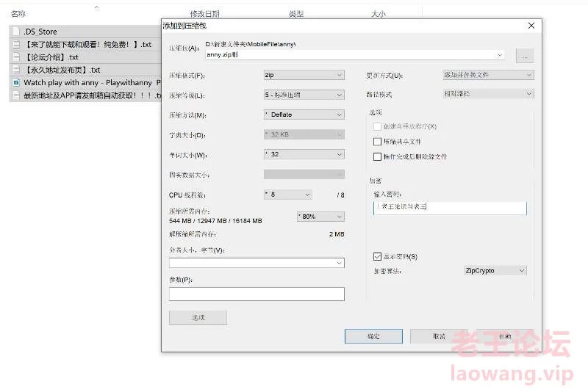The width and height of the screenshot is (588, 392).
Task: Close the add to archive dialog
Action: coord(531,26)
